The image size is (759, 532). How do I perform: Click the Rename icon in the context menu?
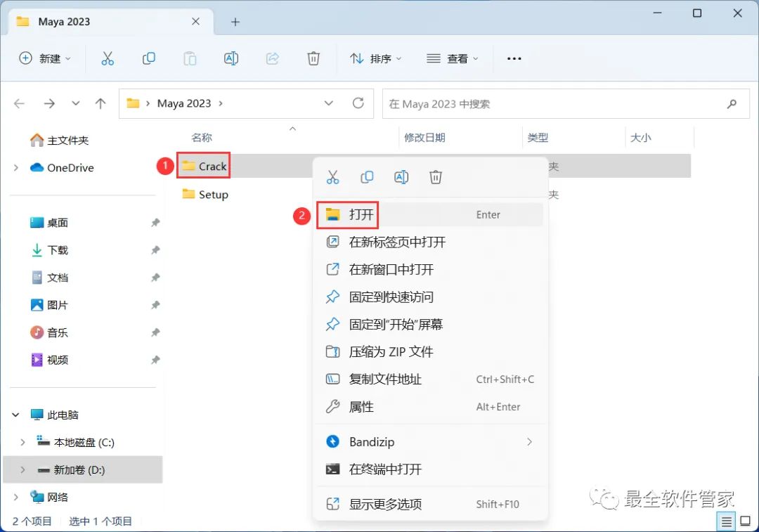401,177
